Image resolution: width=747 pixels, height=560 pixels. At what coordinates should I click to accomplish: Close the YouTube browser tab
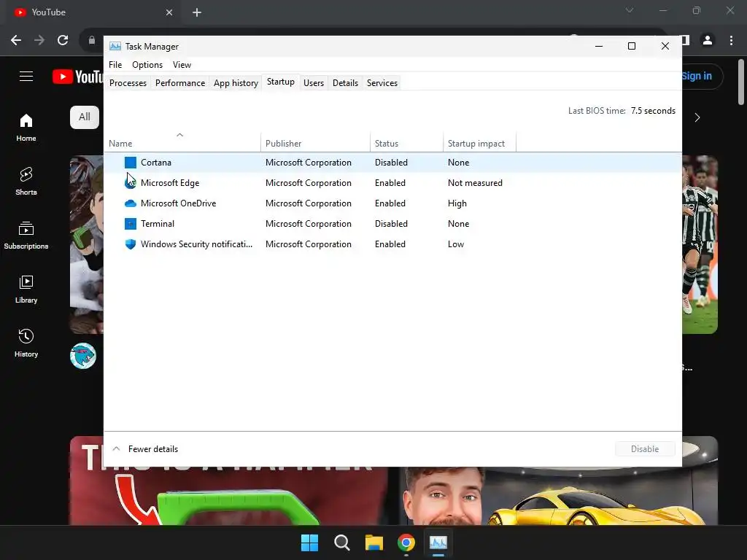(x=169, y=12)
